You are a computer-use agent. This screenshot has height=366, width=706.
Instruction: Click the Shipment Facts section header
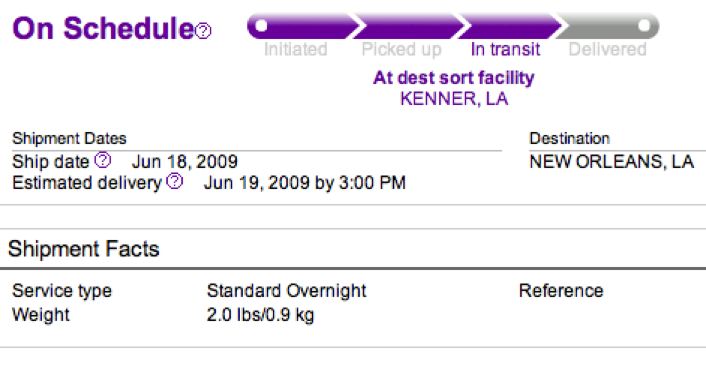84,249
